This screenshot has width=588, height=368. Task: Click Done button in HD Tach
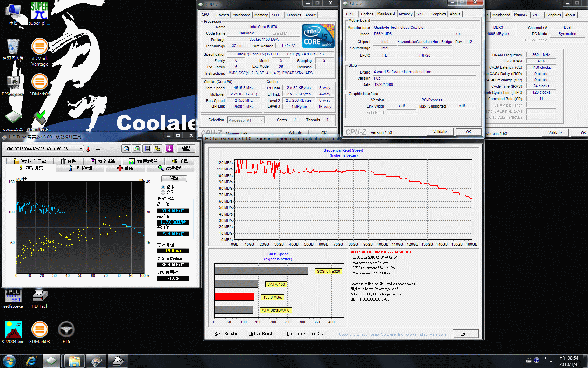pyautogui.click(x=466, y=334)
